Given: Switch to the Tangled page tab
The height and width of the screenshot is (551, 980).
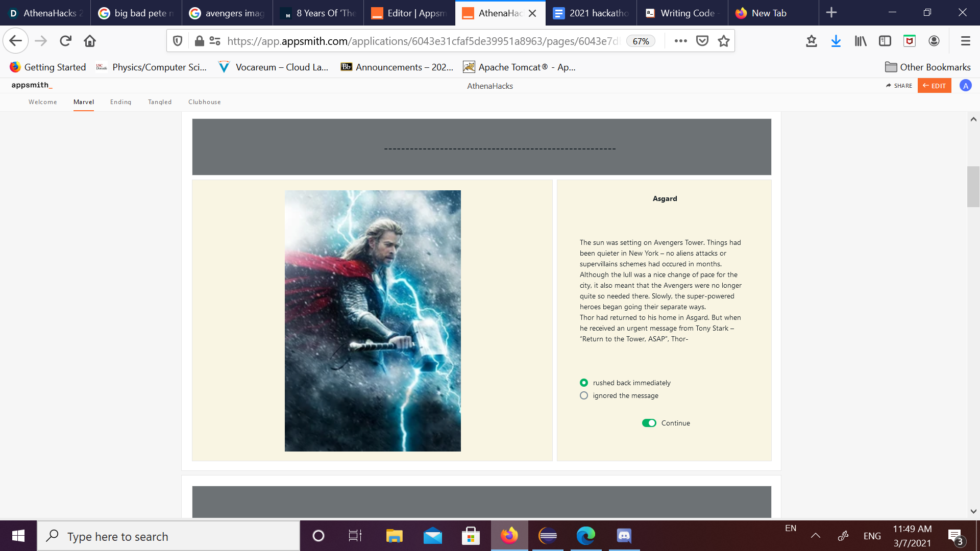Looking at the screenshot, I should [x=160, y=102].
